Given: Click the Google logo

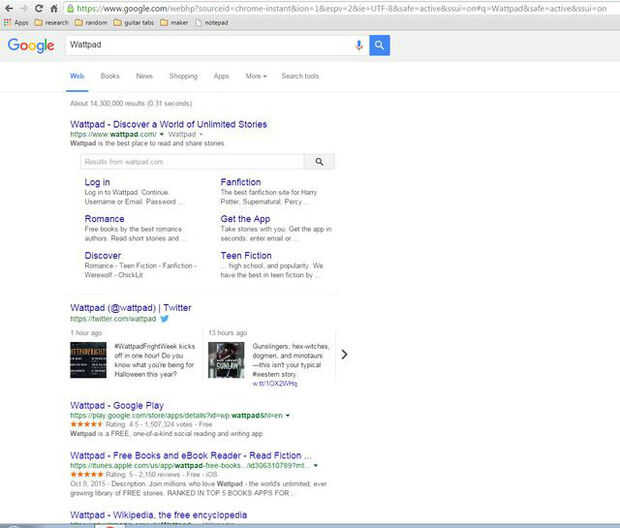Looking at the screenshot, I should 31,45.
